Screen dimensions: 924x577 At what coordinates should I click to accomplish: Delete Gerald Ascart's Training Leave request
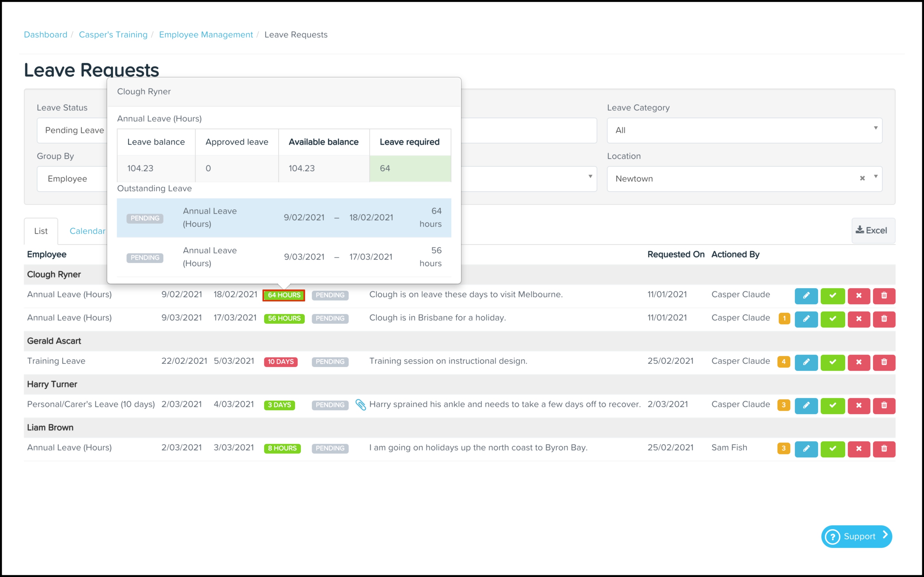coord(884,362)
